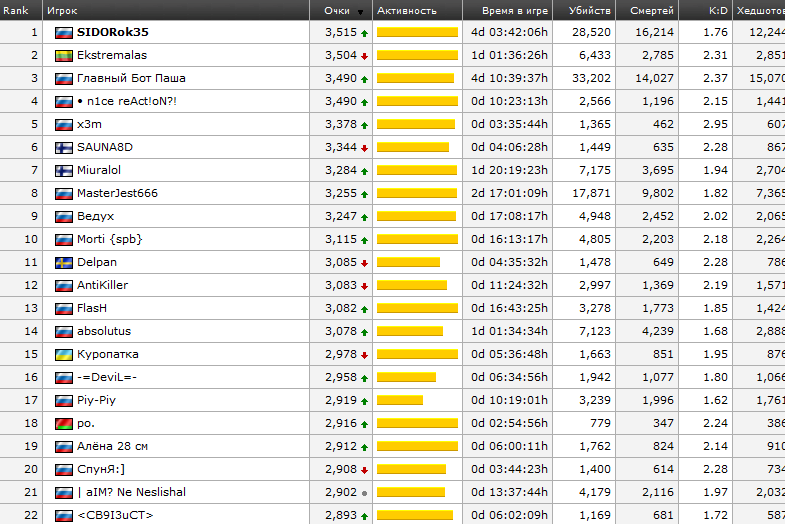This screenshot has width=785, height=524.
Task: Click the activity bar in the Piy-Piy row
Action: coord(400,400)
